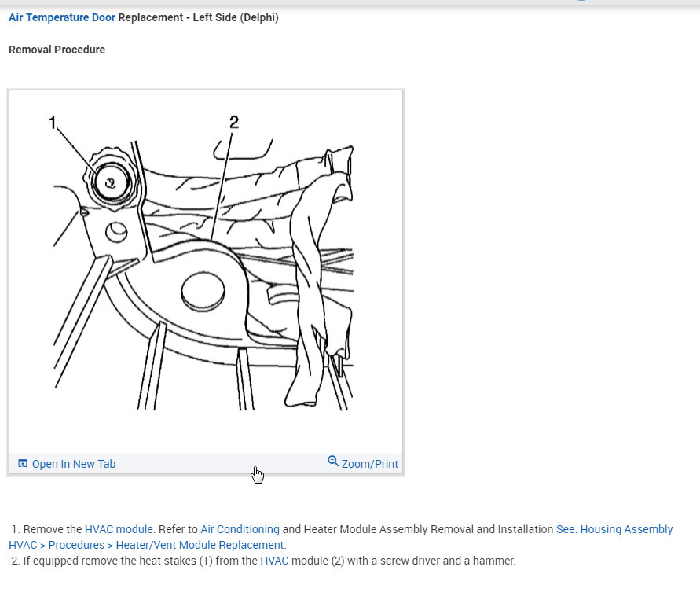The width and height of the screenshot is (700, 596).
Task: Open In New Tab text link
Action: tap(74, 464)
